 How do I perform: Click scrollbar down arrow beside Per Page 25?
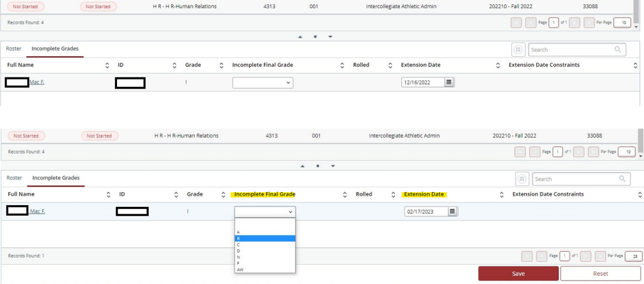pyautogui.click(x=640, y=156)
